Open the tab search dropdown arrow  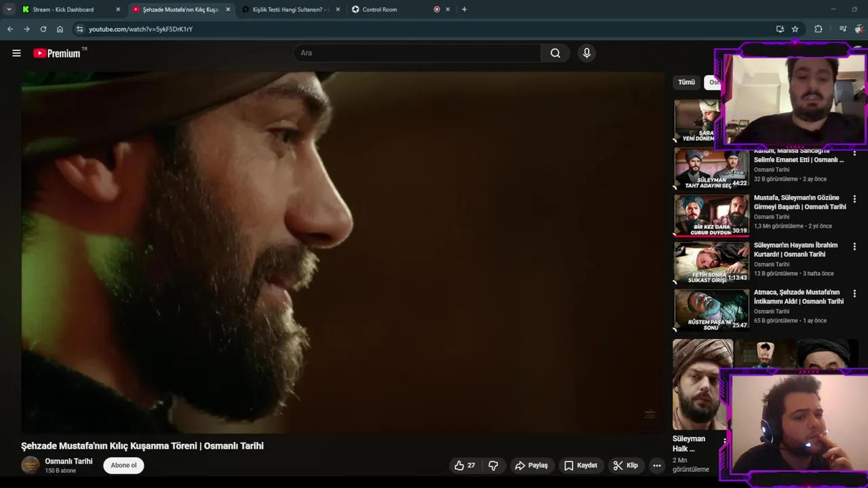(x=9, y=9)
